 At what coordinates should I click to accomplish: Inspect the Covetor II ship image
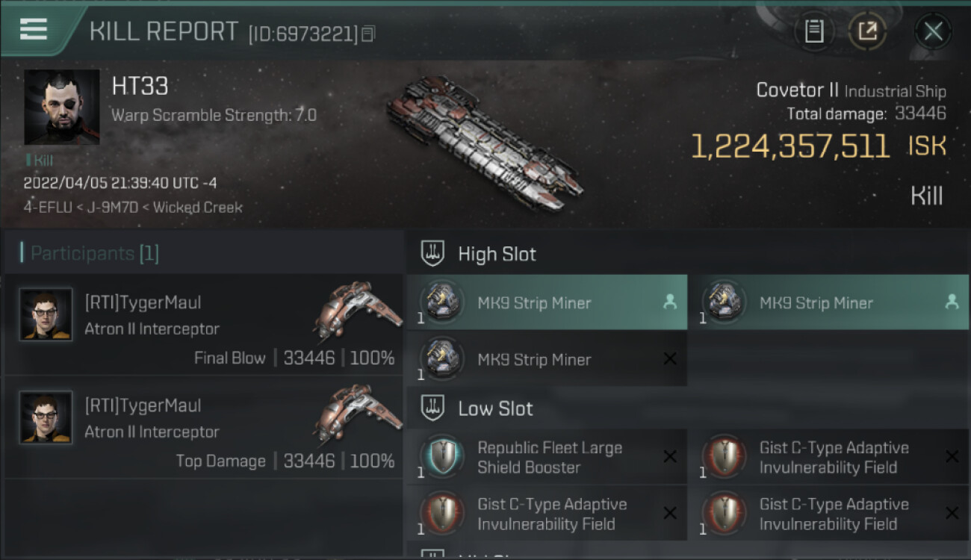[x=484, y=142]
